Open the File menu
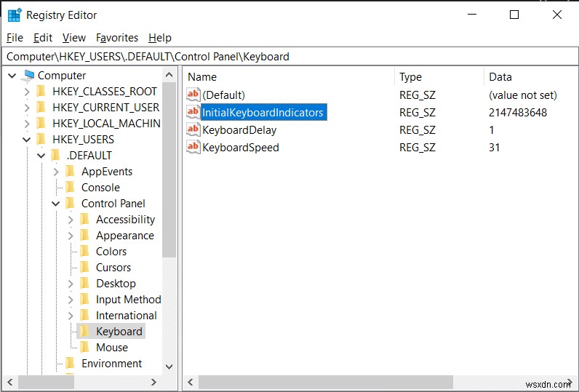Screen dimensions: 579x392 tap(15, 38)
